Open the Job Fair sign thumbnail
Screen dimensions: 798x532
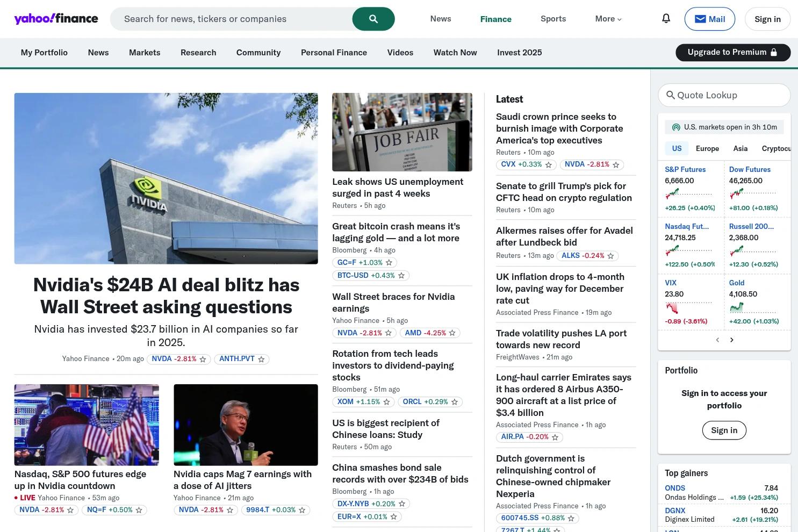[402, 132]
